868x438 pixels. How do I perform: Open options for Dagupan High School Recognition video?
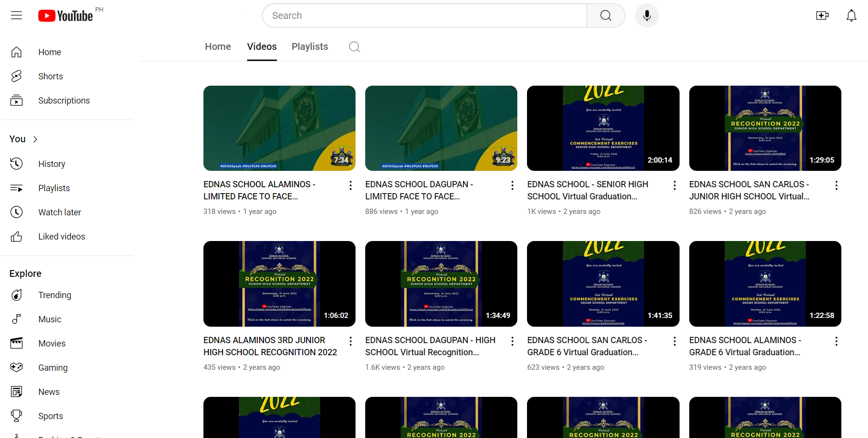tap(512, 341)
